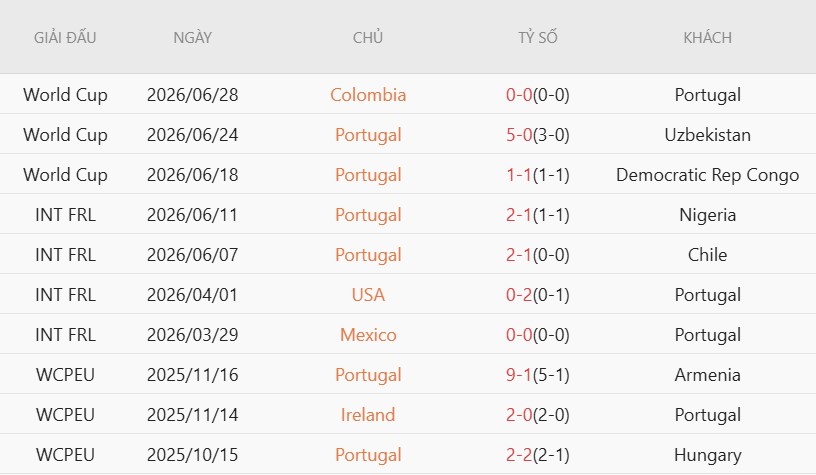Viewport: 816px width, 475px height.
Task: Click the USA home team link
Action: point(368,295)
